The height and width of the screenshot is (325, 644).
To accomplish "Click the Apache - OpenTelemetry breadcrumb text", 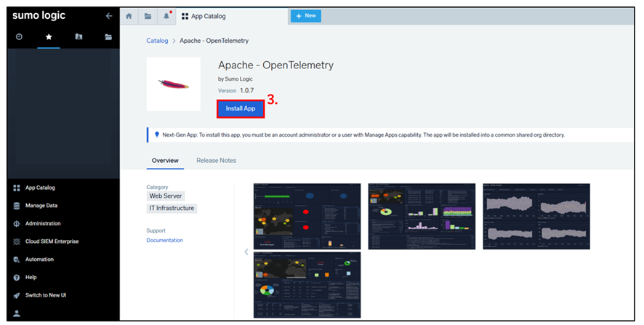I will click(214, 41).
